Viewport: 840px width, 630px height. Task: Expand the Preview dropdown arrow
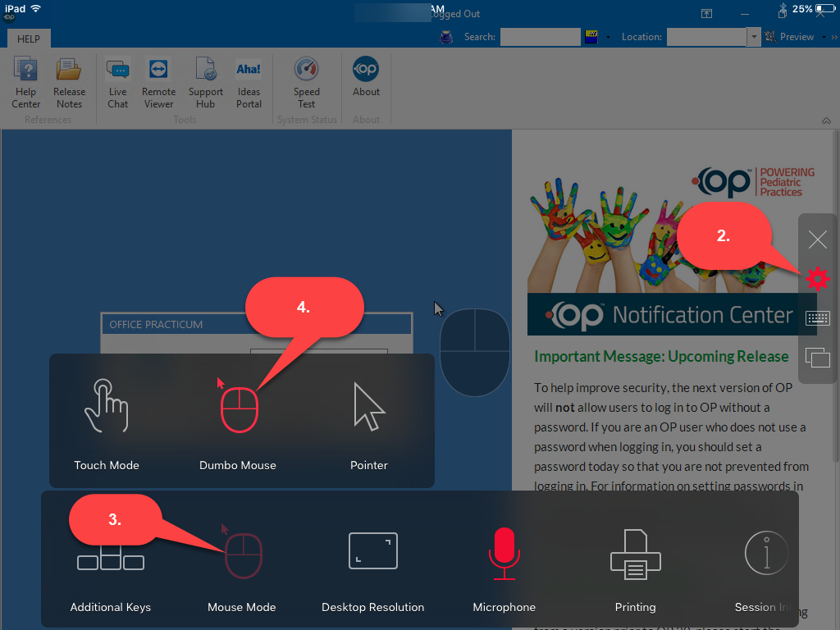point(824,38)
